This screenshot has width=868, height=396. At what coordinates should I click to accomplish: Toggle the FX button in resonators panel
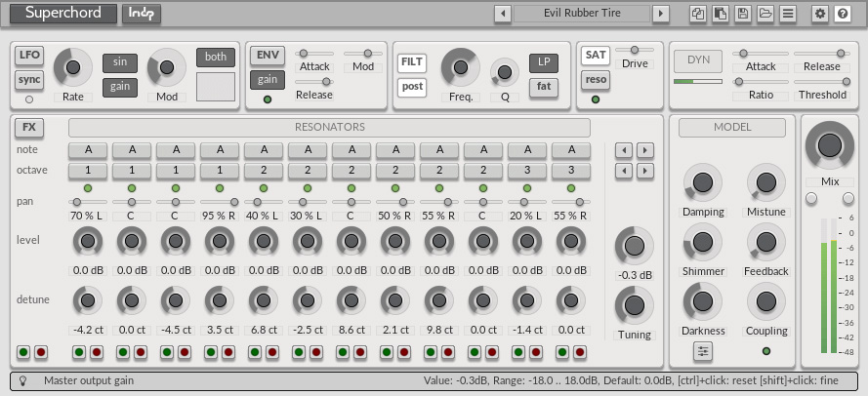(29, 128)
